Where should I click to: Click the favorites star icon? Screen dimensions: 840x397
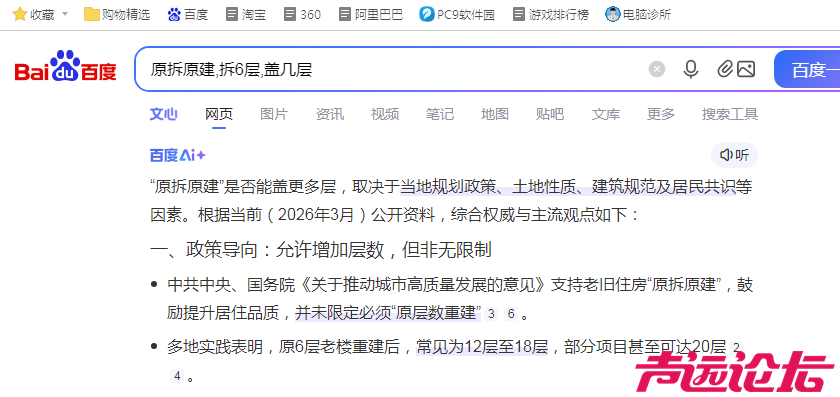(20, 14)
